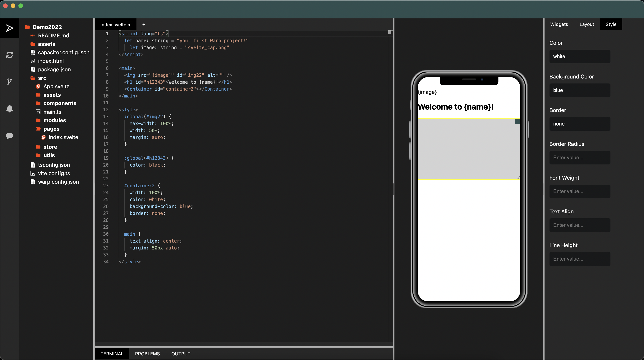The width and height of the screenshot is (644, 360).
Task: Click the Border field containing none
Action: point(580,124)
